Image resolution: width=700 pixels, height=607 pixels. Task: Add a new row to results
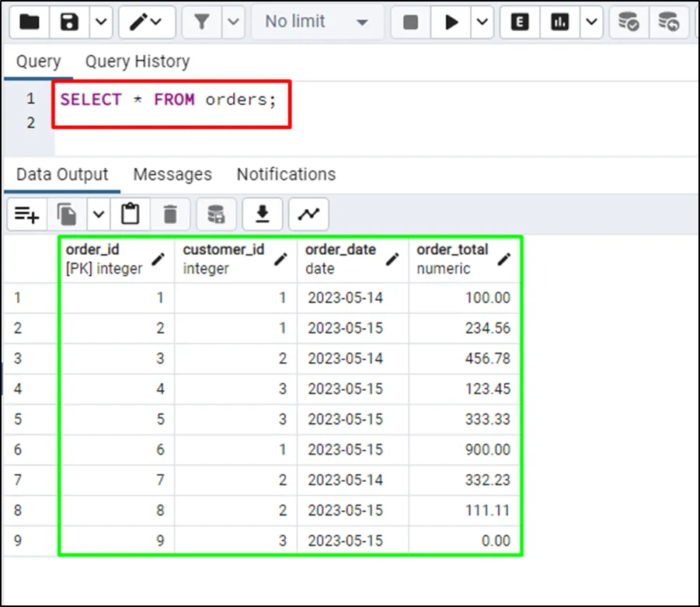(27, 214)
